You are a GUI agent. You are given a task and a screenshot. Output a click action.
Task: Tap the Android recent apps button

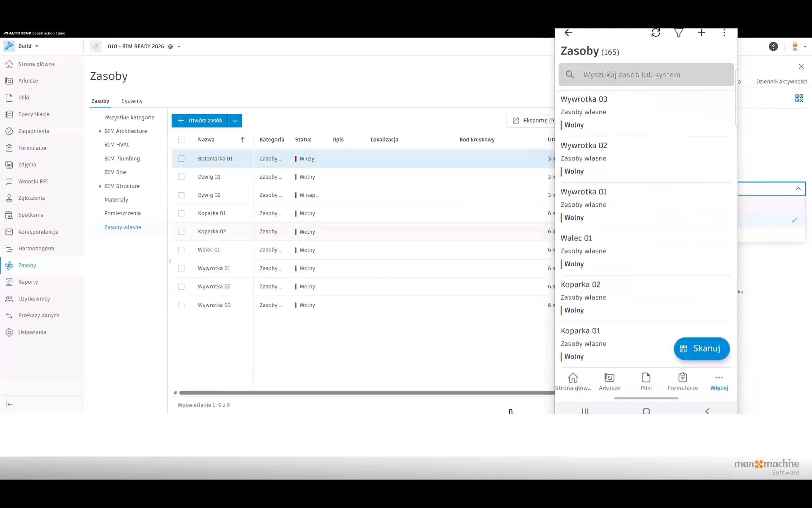[585, 411]
